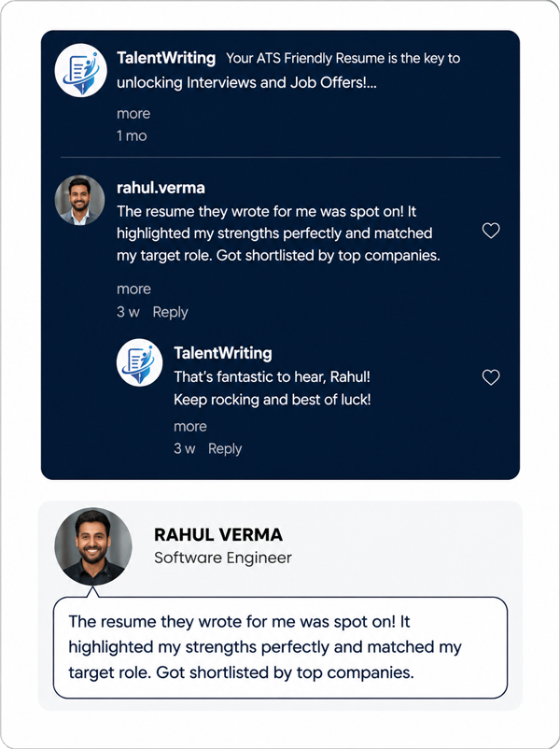
Task: Click the '1 mo' post timestamp
Action: [132, 135]
